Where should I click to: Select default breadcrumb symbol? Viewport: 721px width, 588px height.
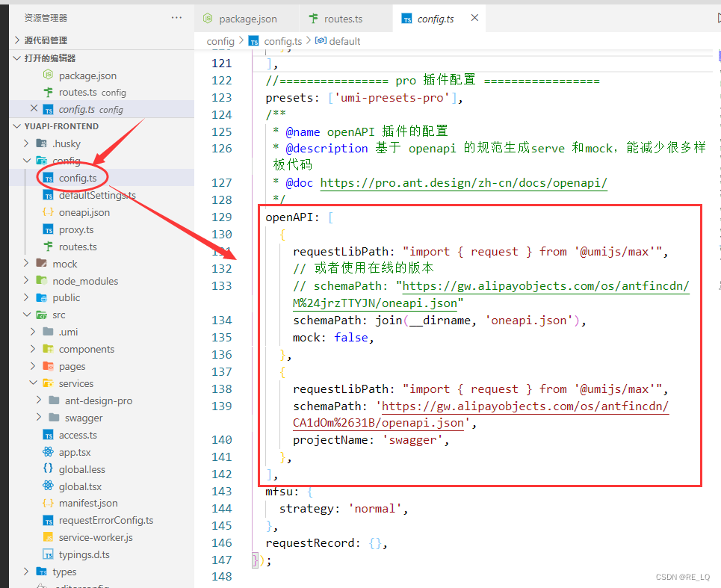(344, 41)
